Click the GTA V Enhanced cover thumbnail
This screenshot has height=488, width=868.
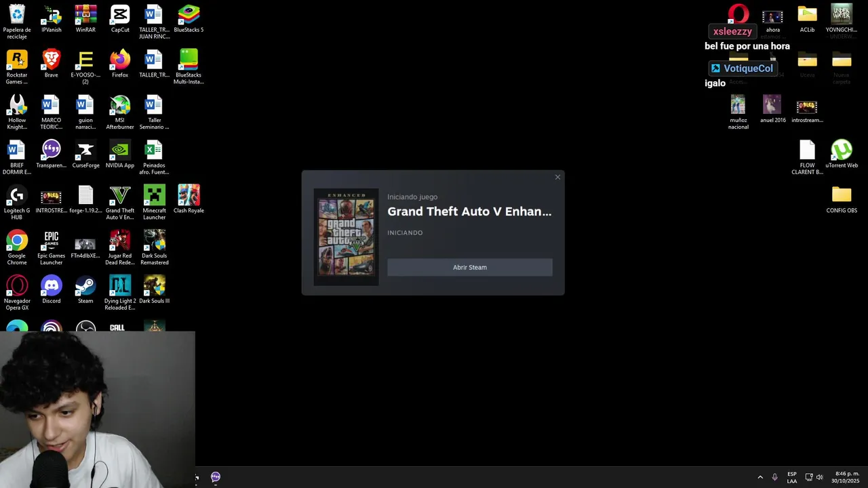pyautogui.click(x=346, y=237)
